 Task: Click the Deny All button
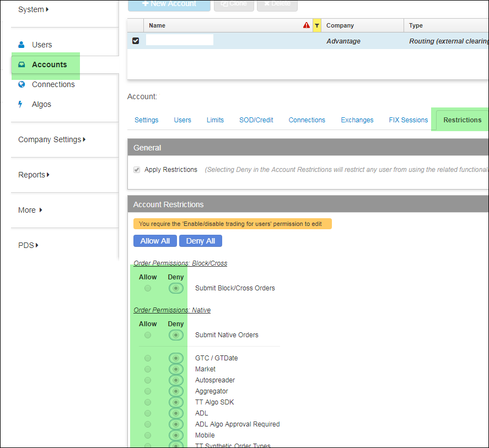click(x=201, y=241)
